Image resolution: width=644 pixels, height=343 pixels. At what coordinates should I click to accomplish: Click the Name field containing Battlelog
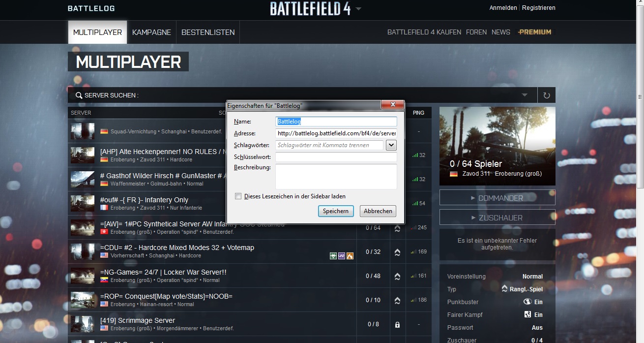[x=336, y=121]
